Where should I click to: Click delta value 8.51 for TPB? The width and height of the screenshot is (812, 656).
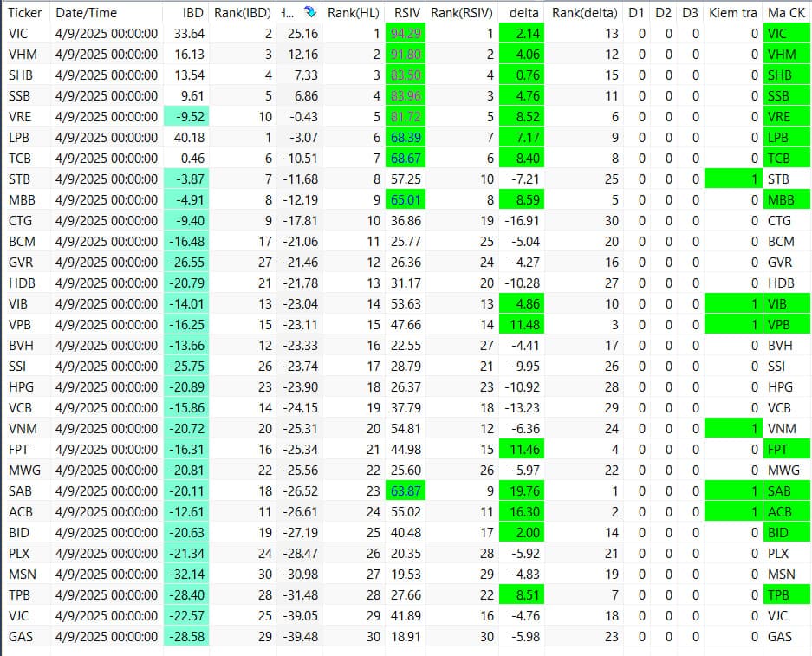[x=522, y=594]
